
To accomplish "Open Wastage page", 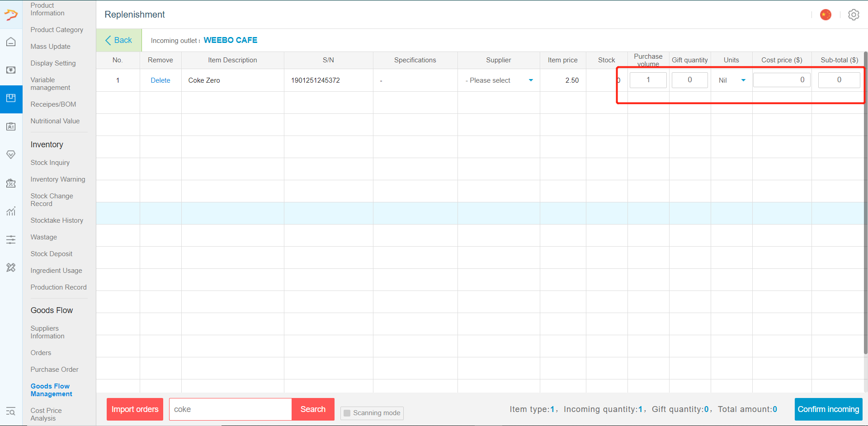I will tap(44, 237).
